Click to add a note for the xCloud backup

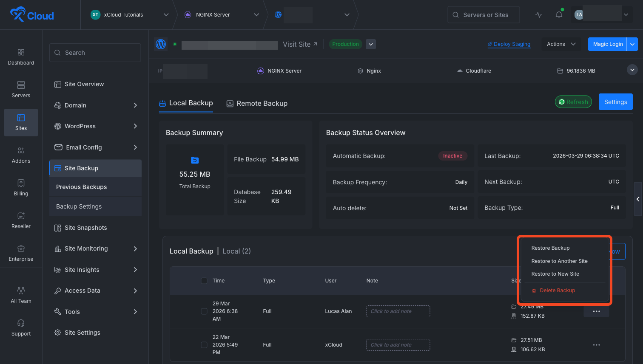tap(398, 344)
